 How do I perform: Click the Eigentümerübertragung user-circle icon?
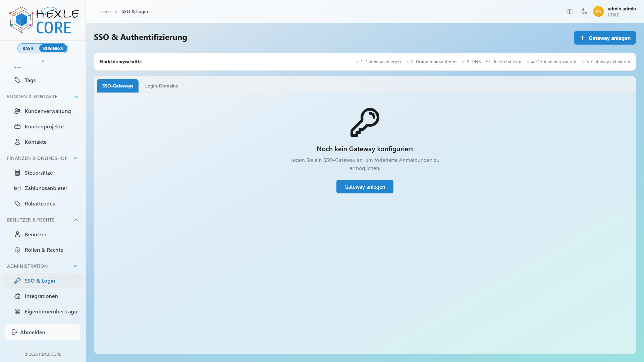(17, 311)
